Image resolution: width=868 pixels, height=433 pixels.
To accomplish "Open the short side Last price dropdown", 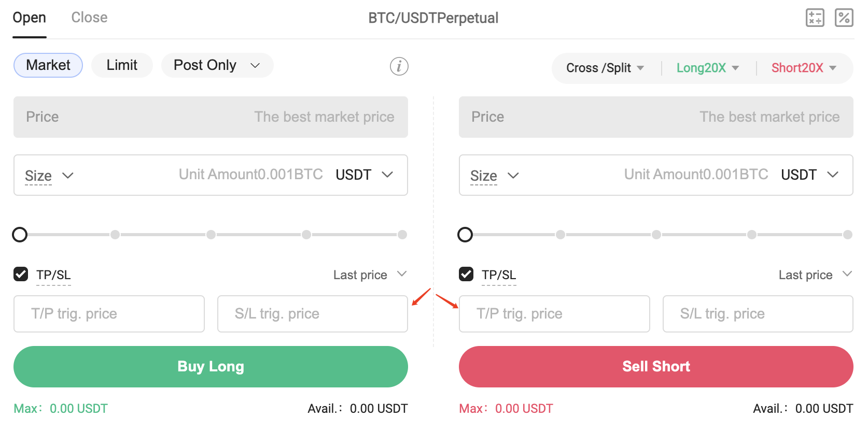I will tap(815, 275).
